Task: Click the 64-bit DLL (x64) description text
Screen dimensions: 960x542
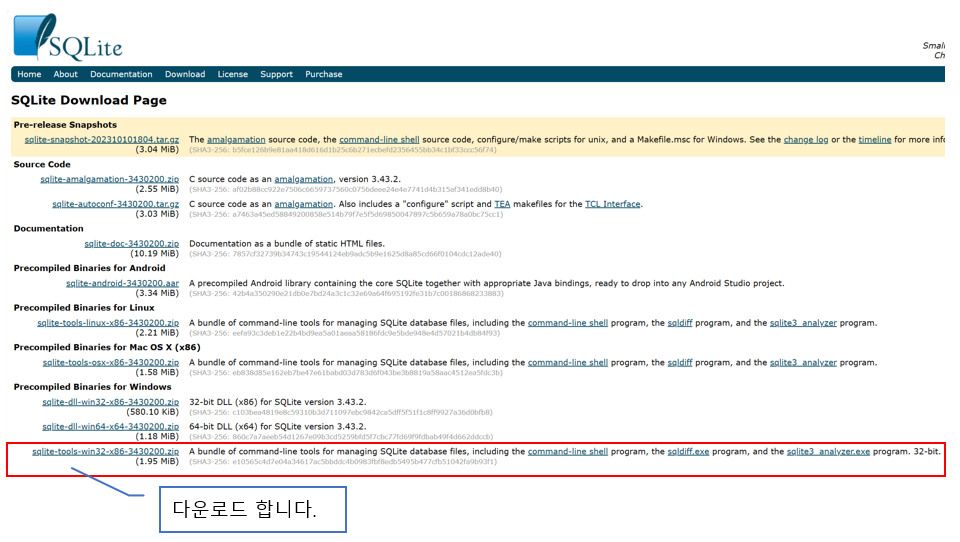Action: coord(277,427)
